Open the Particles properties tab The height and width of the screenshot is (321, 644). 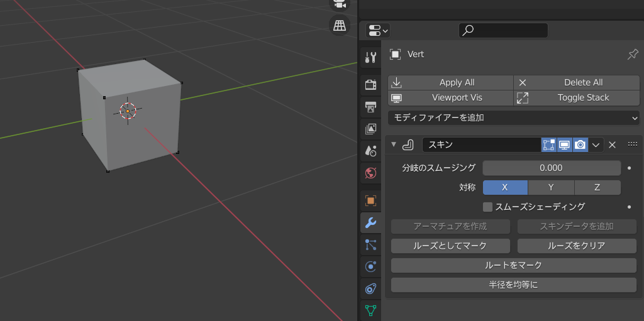point(370,245)
